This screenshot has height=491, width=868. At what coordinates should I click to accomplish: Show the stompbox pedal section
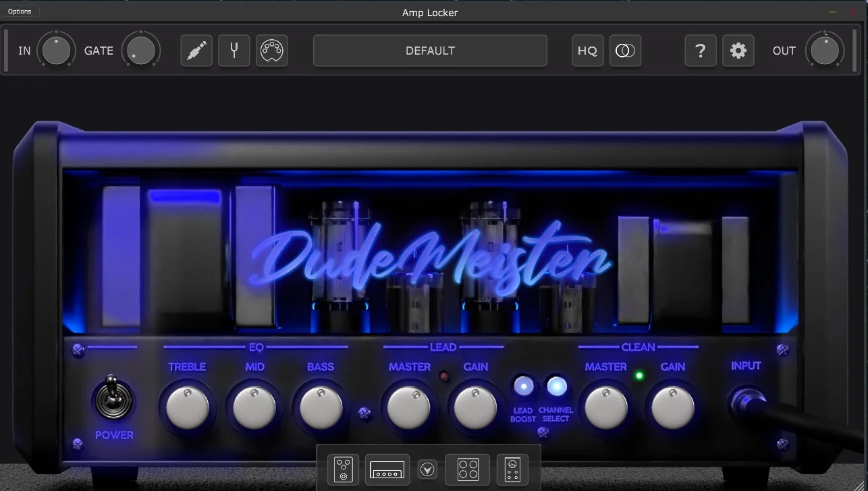coord(344,469)
